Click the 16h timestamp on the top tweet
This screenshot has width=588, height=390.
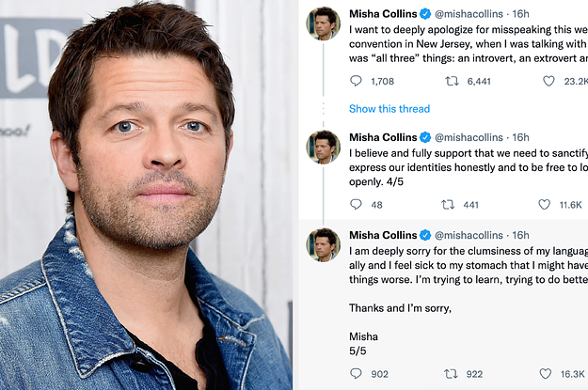(520, 15)
